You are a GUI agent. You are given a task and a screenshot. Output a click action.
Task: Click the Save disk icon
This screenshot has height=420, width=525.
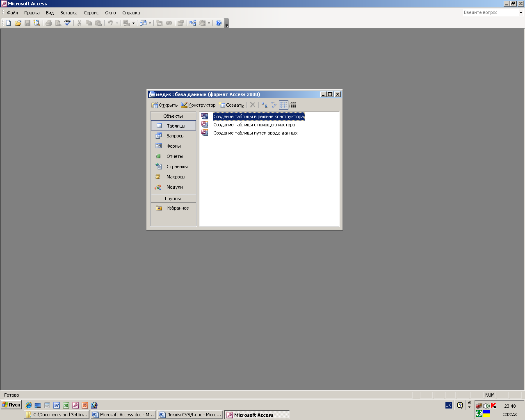coord(27,23)
